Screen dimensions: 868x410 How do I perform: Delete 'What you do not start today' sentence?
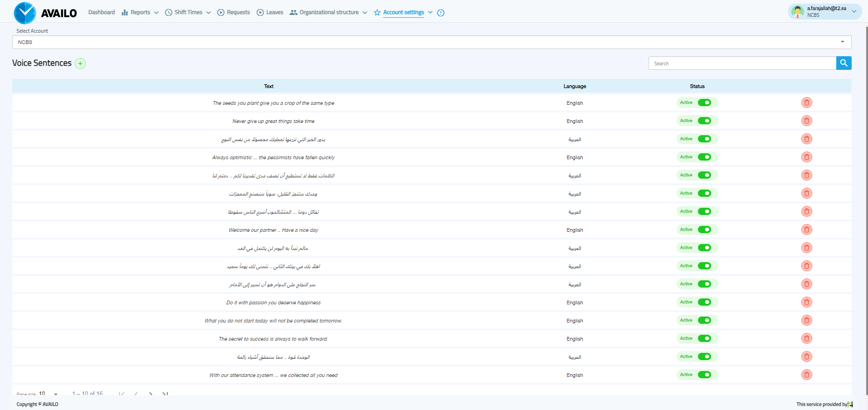[x=806, y=320]
